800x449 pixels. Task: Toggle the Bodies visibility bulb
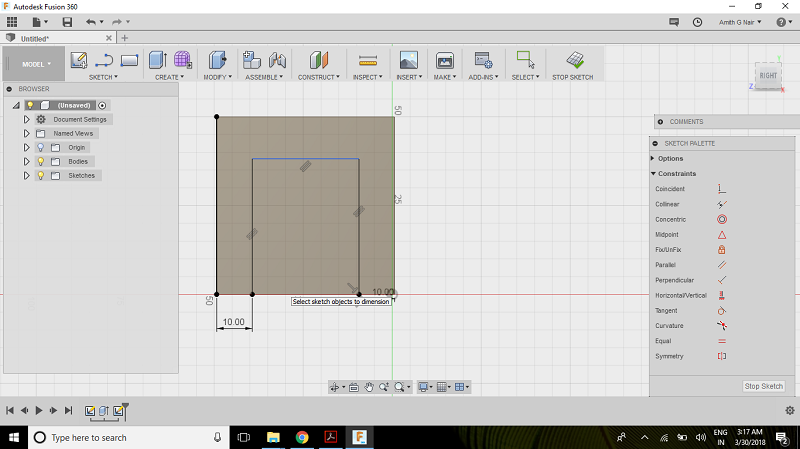click(41, 161)
